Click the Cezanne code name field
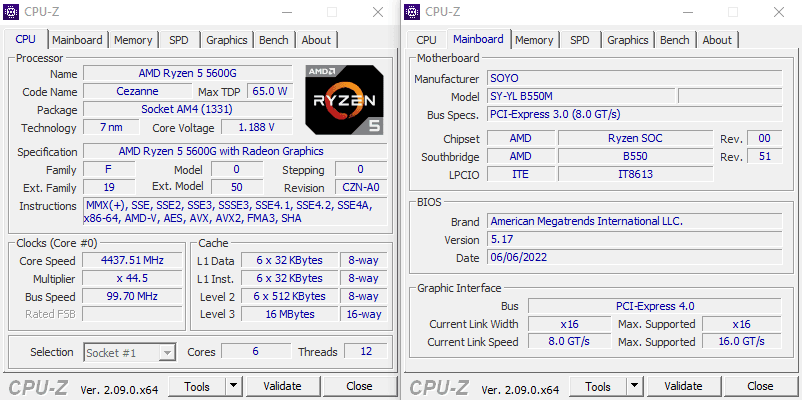Image resolution: width=802 pixels, height=400 pixels. [x=138, y=91]
